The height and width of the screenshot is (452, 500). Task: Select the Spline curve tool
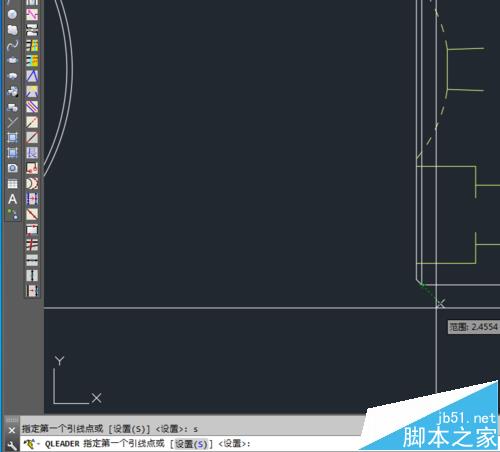(12, 45)
